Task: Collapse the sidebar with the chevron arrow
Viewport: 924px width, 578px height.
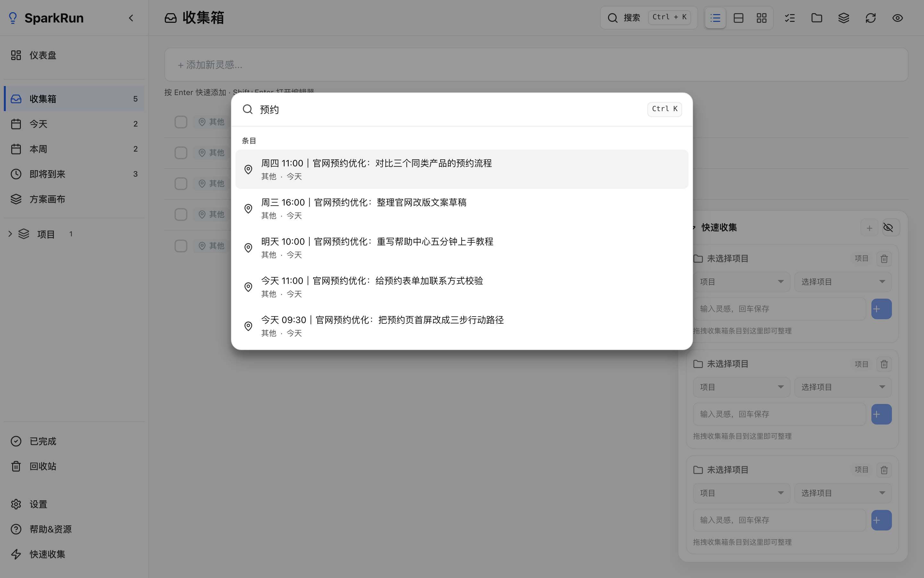Action: pos(131,18)
